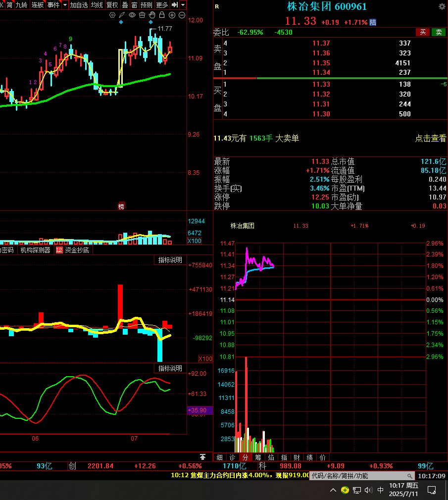Switch to 机构探测器 tab

pos(35,250)
